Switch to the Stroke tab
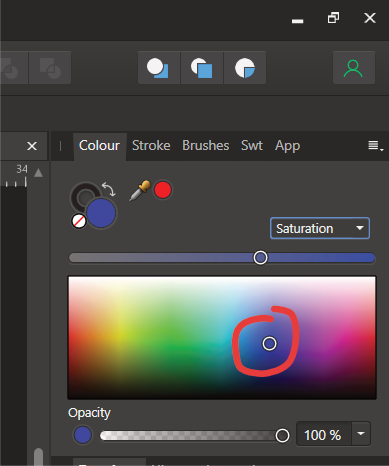This screenshot has width=389, height=466. pyautogui.click(x=151, y=146)
